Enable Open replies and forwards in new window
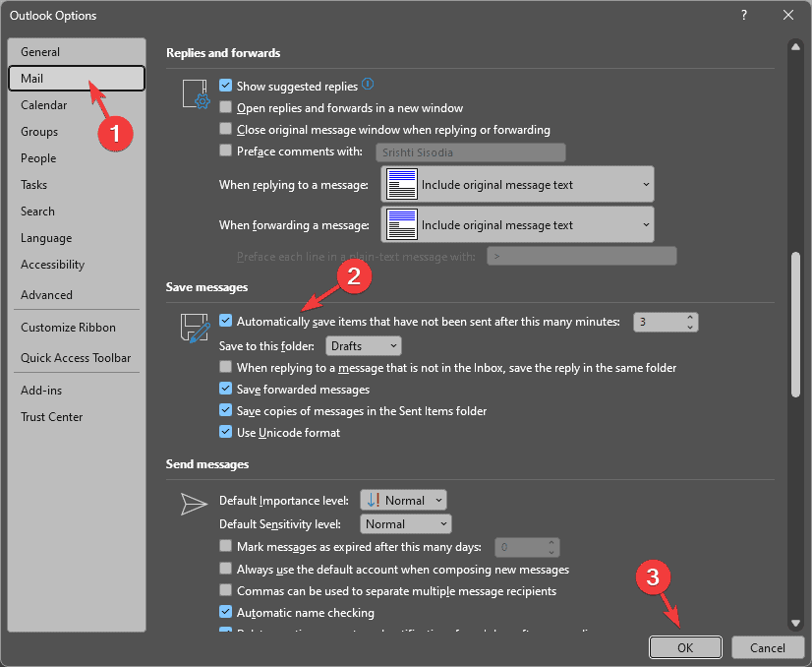This screenshot has height=667, width=812. [x=225, y=107]
